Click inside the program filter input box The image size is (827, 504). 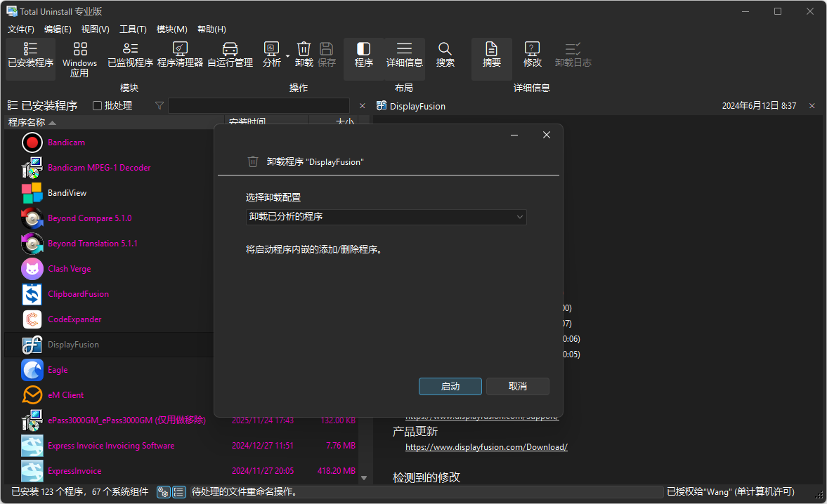click(x=259, y=105)
